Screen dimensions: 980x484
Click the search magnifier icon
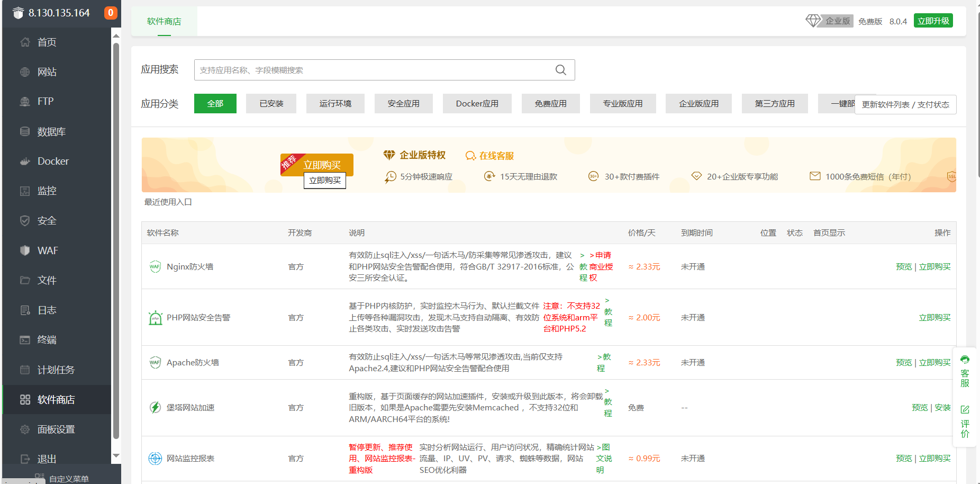click(x=560, y=70)
